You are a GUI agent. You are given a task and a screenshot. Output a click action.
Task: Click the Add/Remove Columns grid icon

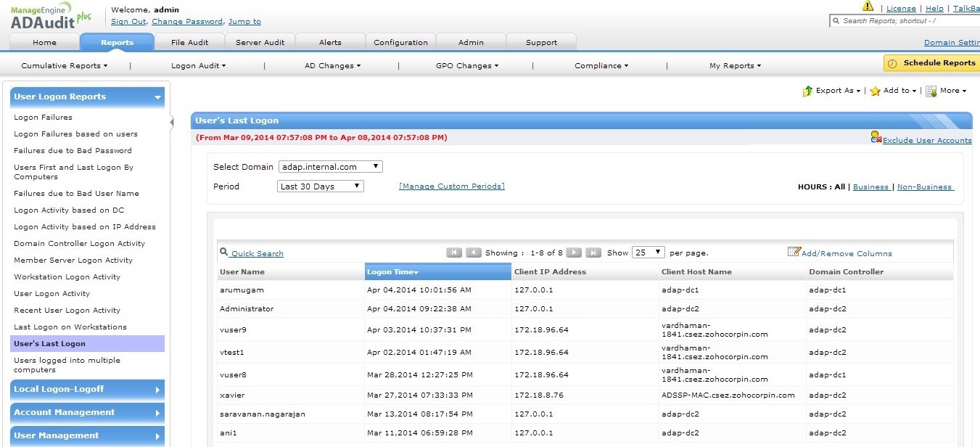[x=794, y=252]
